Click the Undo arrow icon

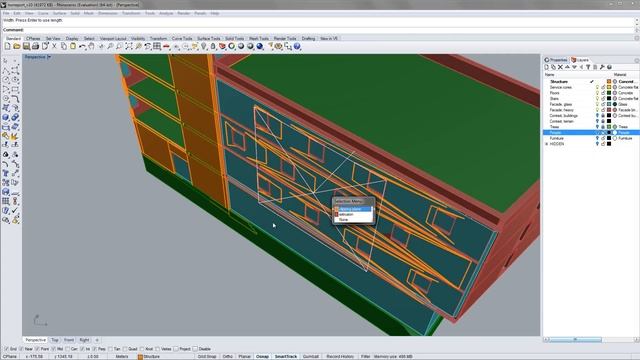[82, 47]
